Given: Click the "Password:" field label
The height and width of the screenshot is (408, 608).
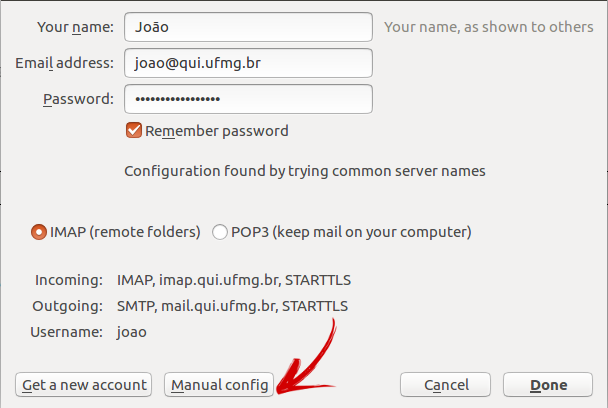Looking at the screenshot, I should coord(78,99).
